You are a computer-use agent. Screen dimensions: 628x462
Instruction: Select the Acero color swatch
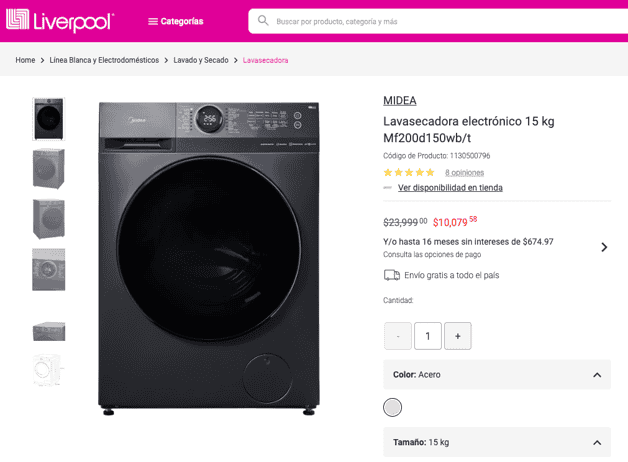point(393,407)
